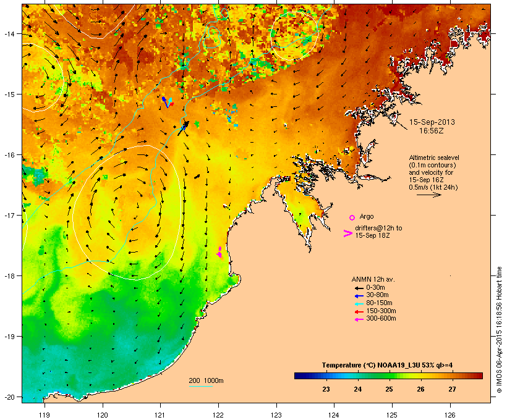The image size is (507, 420).
Task: Click the '200 1000m' isobath label
Action: point(206,380)
